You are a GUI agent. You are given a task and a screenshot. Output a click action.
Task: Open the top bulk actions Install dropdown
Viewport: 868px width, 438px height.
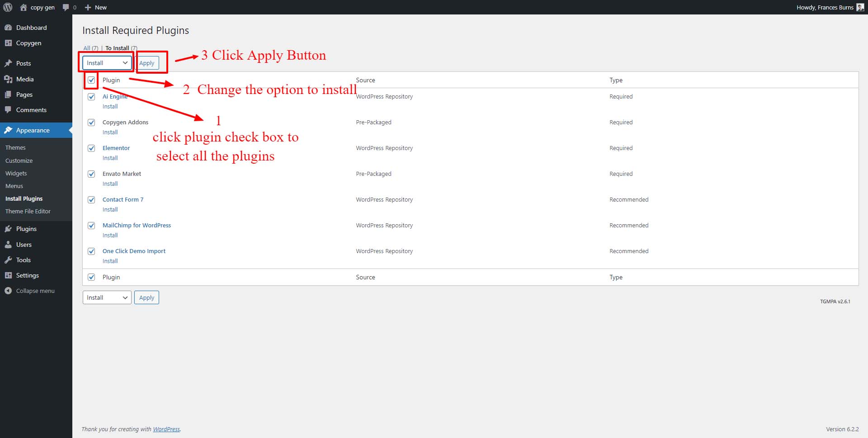(107, 63)
